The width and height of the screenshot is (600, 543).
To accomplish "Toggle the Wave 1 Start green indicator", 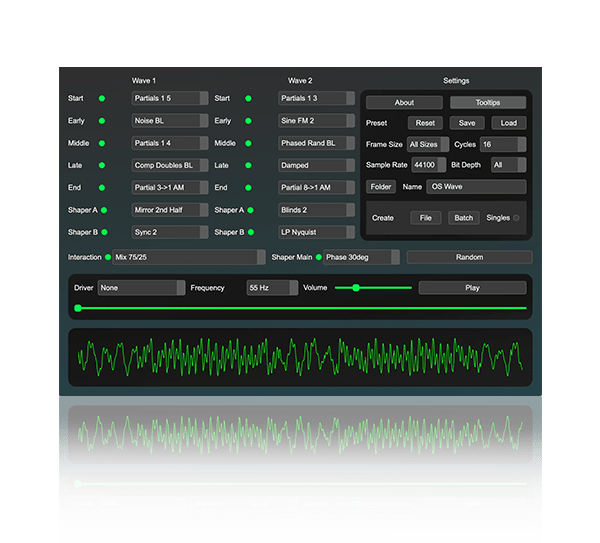I will (102, 99).
